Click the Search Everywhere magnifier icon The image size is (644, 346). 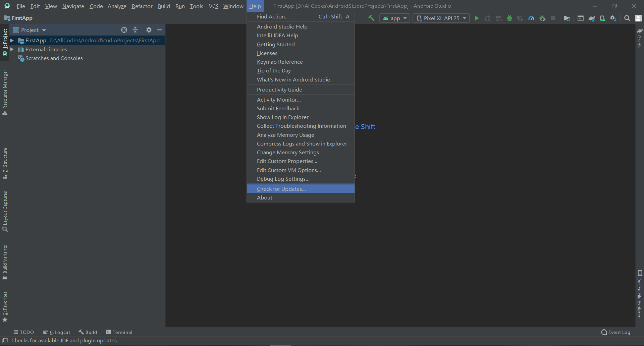point(627,18)
